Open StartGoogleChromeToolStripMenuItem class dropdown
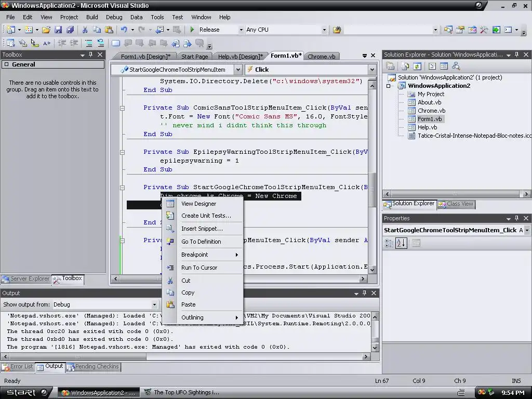The width and height of the screenshot is (532, 399). point(238,70)
